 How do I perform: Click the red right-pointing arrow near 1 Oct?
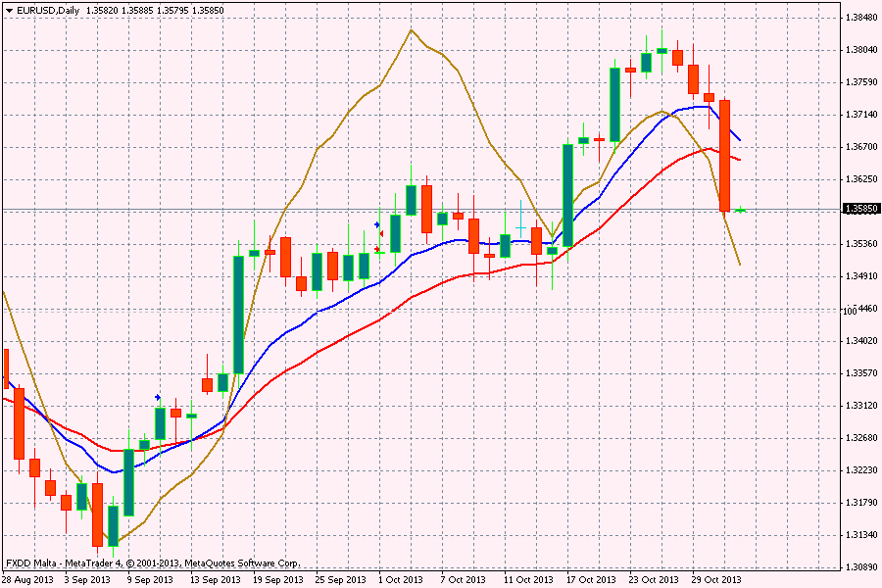tap(378, 250)
